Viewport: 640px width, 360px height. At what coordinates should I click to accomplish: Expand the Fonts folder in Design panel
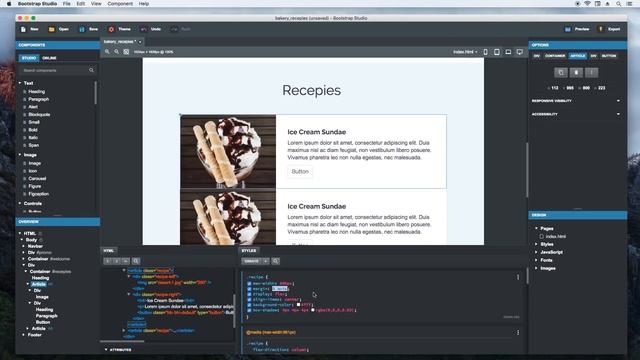pyautogui.click(x=536, y=260)
